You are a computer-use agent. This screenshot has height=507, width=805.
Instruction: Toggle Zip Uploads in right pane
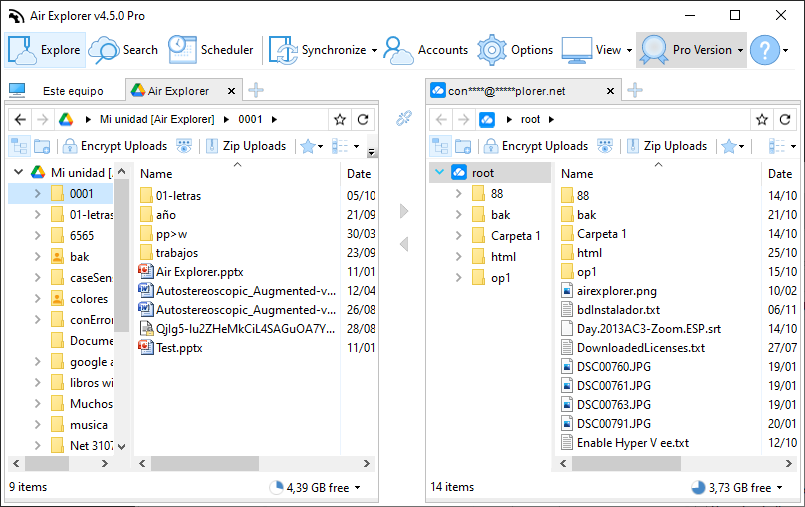[x=667, y=146]
